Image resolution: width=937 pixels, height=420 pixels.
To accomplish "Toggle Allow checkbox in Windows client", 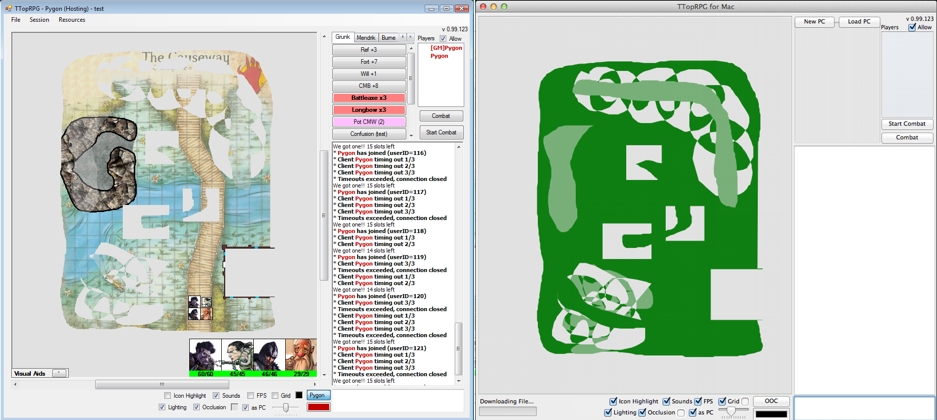I will pos(443,39).
